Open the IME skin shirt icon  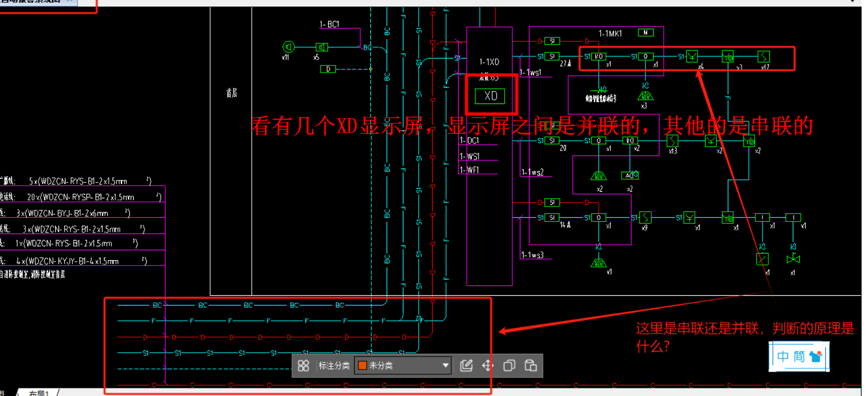(815, 356)
